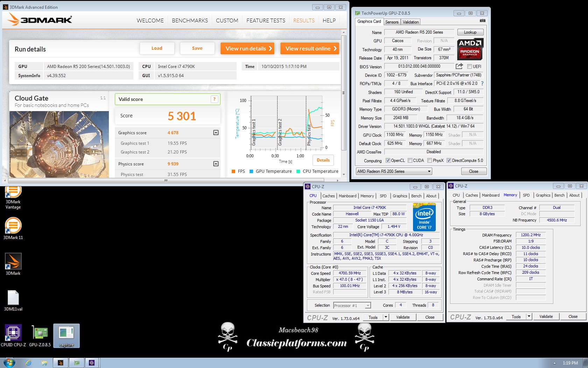The width and height of the screenshot is (588, 368).
Task: Switch to 3DMark taskbar button
Action: (60, 363)
